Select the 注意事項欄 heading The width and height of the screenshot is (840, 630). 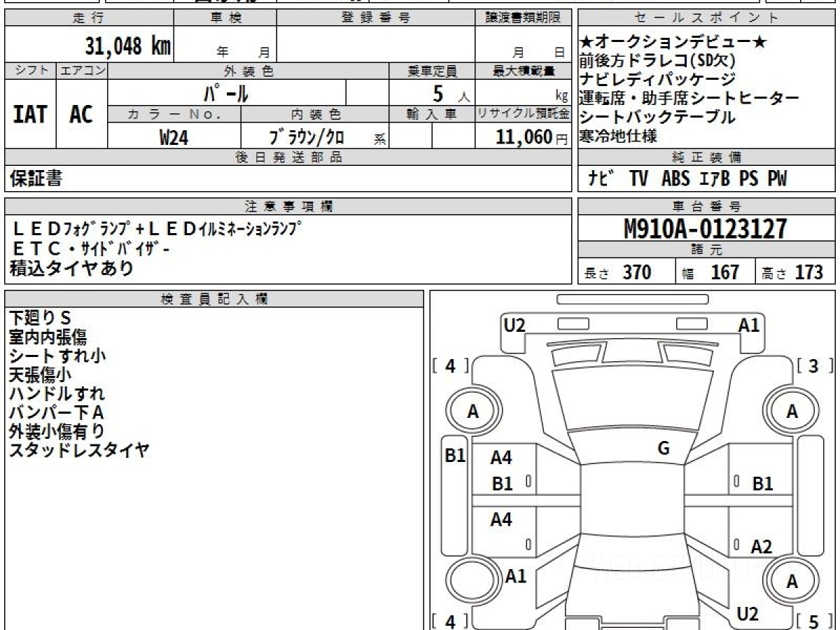point(288,206)
